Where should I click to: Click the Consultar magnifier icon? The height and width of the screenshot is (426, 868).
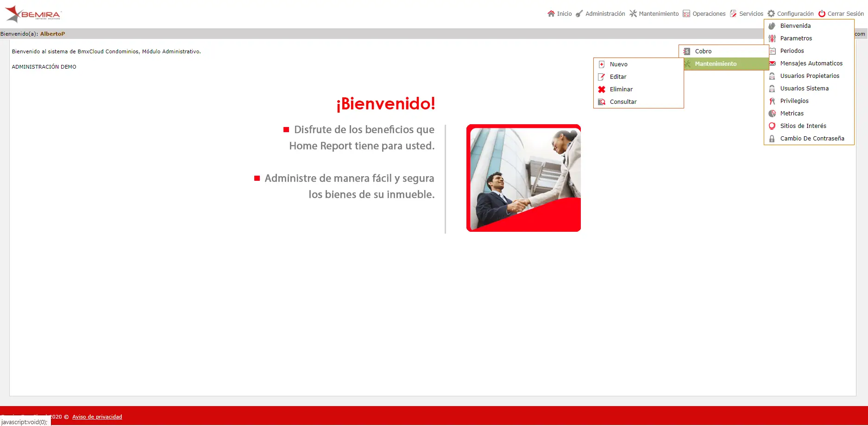coord(602,102)
